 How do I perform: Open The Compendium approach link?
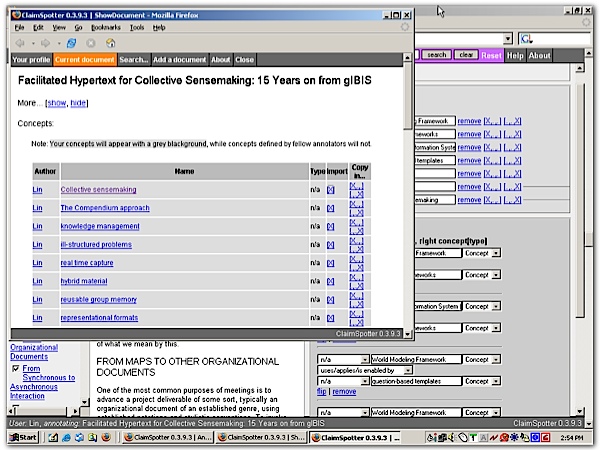pos(105,208)
